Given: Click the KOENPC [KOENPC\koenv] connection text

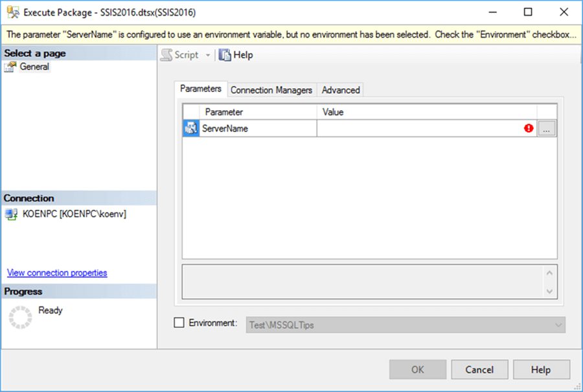Looking at the screenshot, I should [74, 214].
